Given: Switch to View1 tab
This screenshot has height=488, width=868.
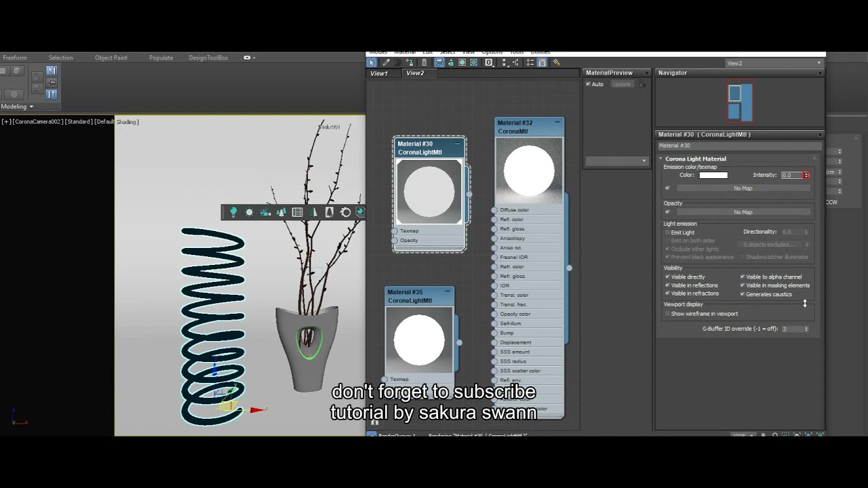Looking at the screenshot, I should (x=379, y=73).
